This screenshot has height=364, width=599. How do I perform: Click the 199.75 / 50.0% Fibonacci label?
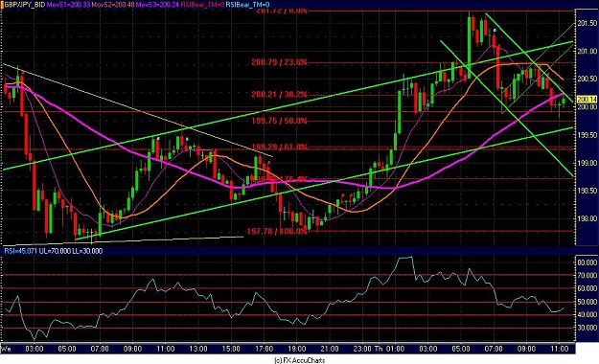(x=279, y=121)
